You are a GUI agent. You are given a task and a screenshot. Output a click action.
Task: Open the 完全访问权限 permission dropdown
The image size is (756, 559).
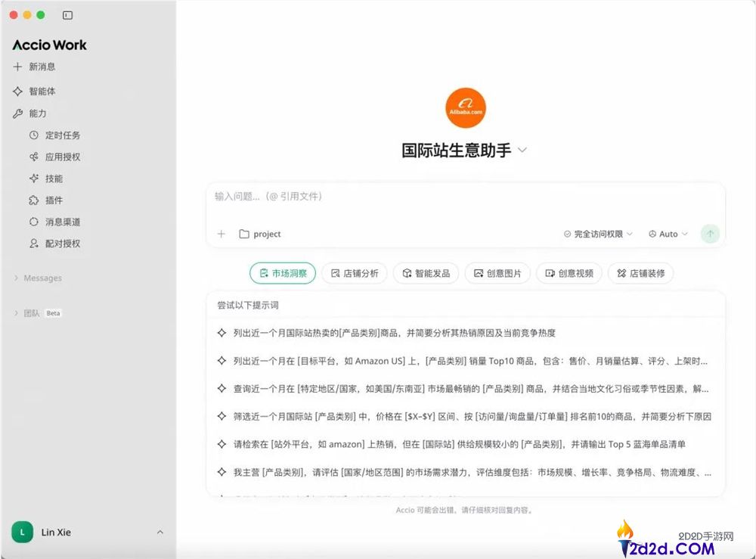596,234
